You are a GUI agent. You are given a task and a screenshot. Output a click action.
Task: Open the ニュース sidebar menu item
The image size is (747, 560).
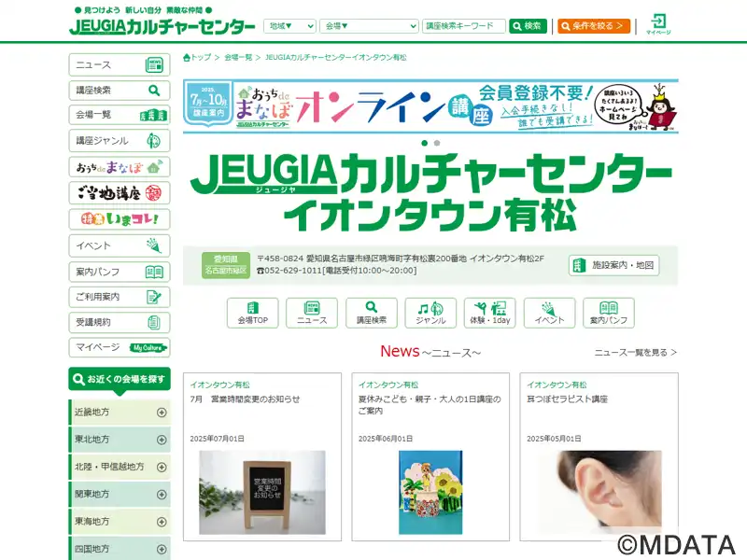120,64
